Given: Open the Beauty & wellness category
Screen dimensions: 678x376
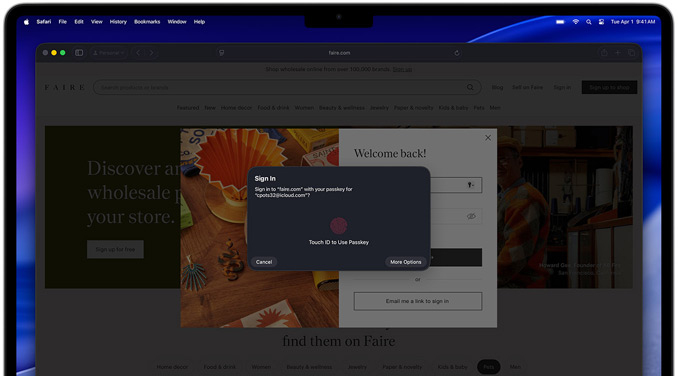Looking at the screenshot, I should coord(342,108).
